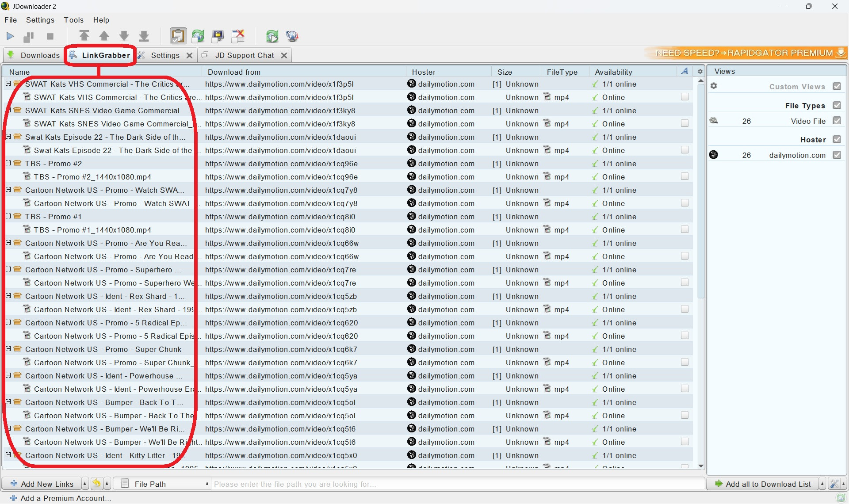The image size is (849, 504).
Task: Move selected links to the bottom
Action: tap(144, 36)
